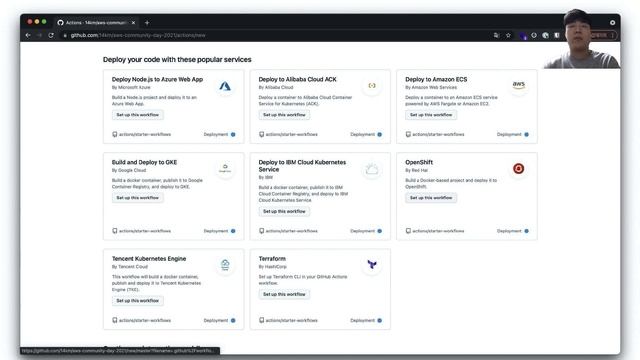Click the presenter webcam thumbnail
Image resolution: width=640 pixels, height=360 pixels.
[582, 39]
